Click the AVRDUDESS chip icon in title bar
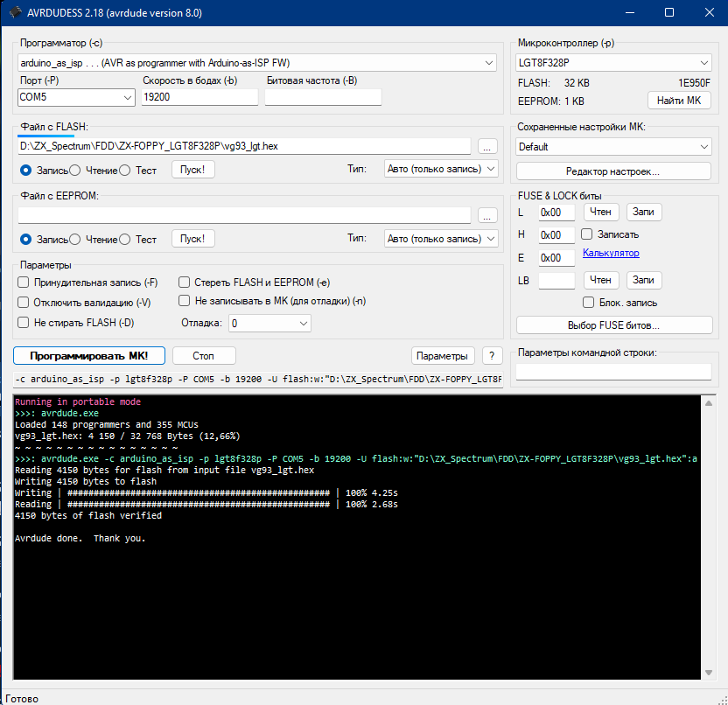The image size is (728, 705). click(16, 12)
